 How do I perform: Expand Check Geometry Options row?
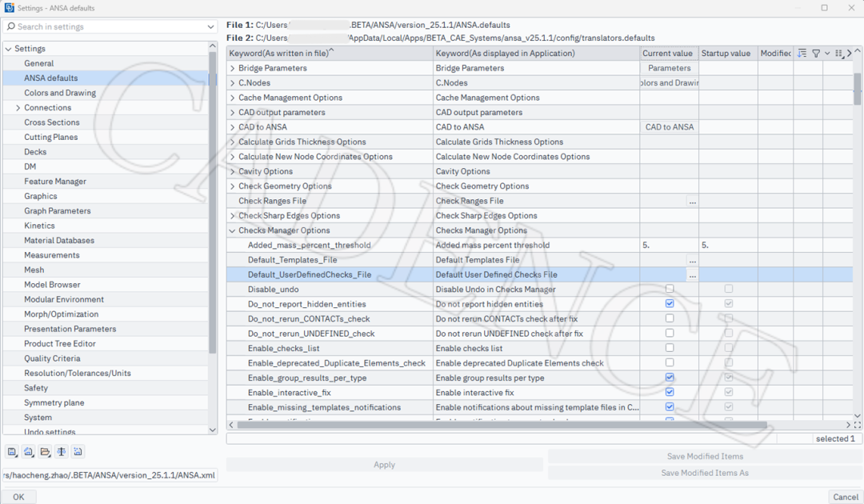click(x=232, y=186)
